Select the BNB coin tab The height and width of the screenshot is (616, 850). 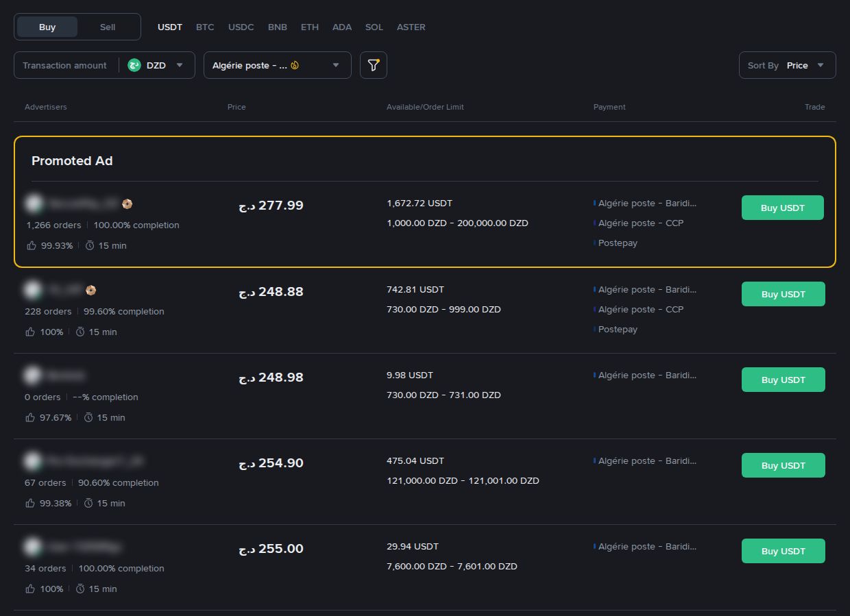click(x=278, y=27)
